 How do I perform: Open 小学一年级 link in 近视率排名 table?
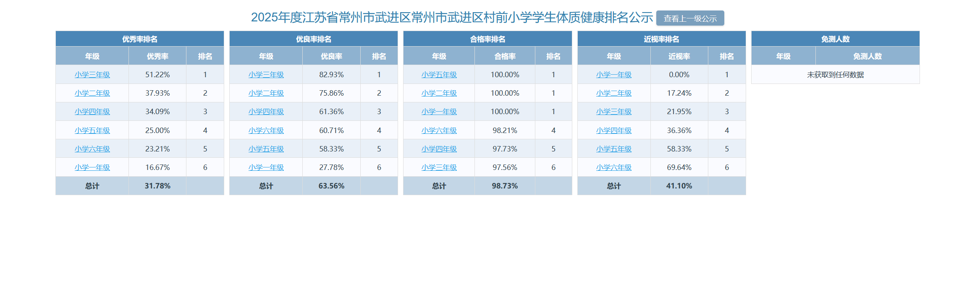tap(614, 75)
